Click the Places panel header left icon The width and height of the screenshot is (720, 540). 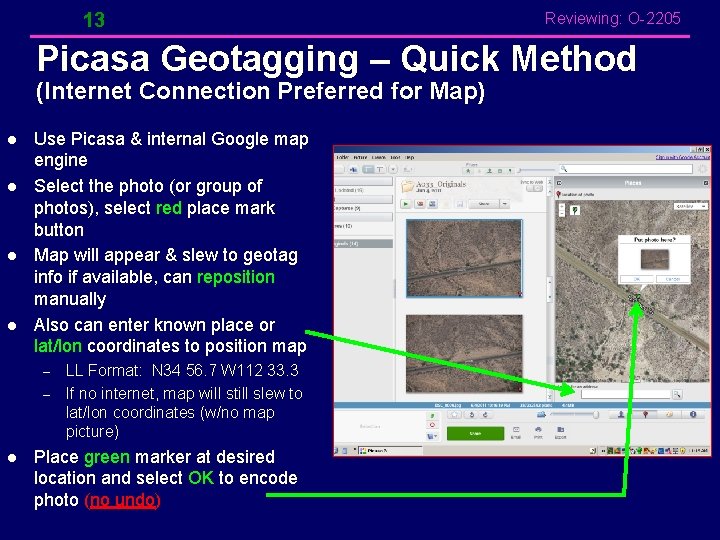pyautogui.click(x=559, y=183)
